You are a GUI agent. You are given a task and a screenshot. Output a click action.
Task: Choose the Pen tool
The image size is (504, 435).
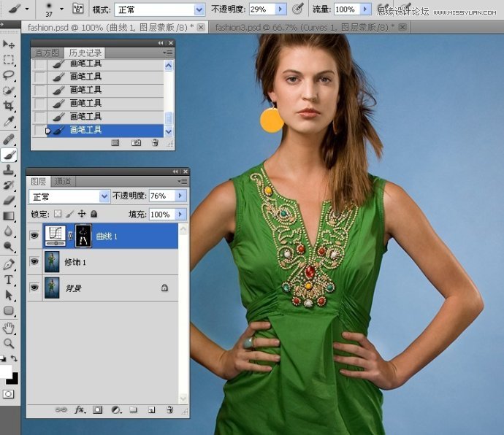(9, 263)
